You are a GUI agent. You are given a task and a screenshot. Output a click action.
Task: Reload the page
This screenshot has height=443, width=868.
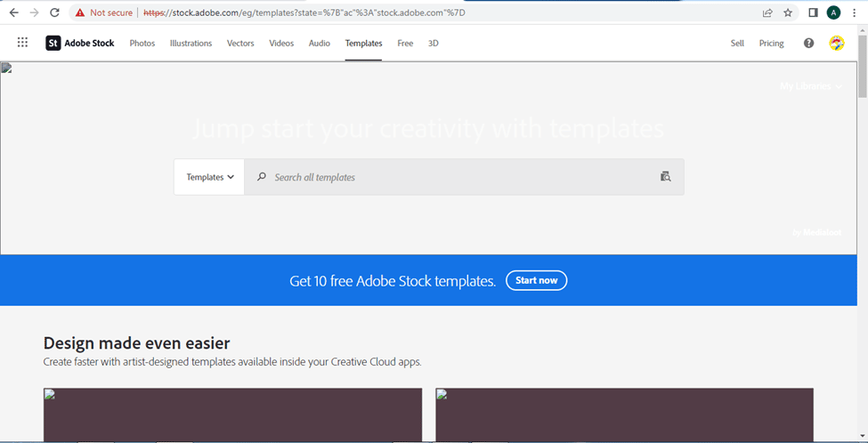(x=54, y=12)
